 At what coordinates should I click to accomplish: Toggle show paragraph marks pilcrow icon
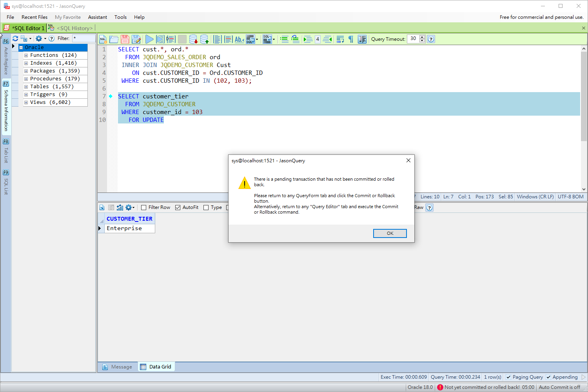(351, 39)
